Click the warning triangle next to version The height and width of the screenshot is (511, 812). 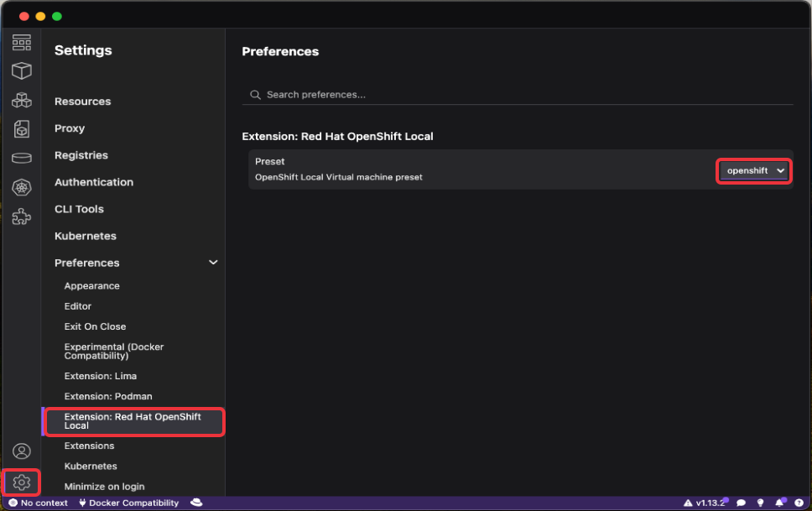coord(688,503)
